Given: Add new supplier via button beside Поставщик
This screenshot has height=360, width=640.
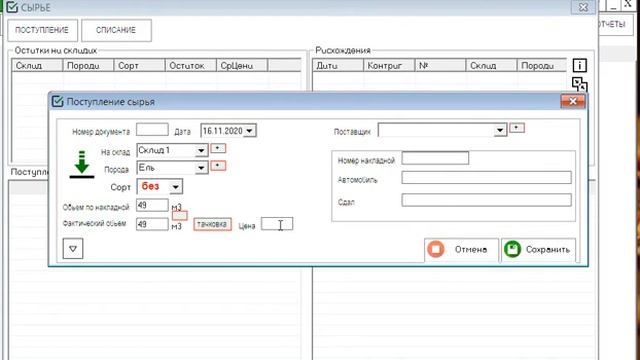Looking at the screenshot, I should (x=517, y=128).
